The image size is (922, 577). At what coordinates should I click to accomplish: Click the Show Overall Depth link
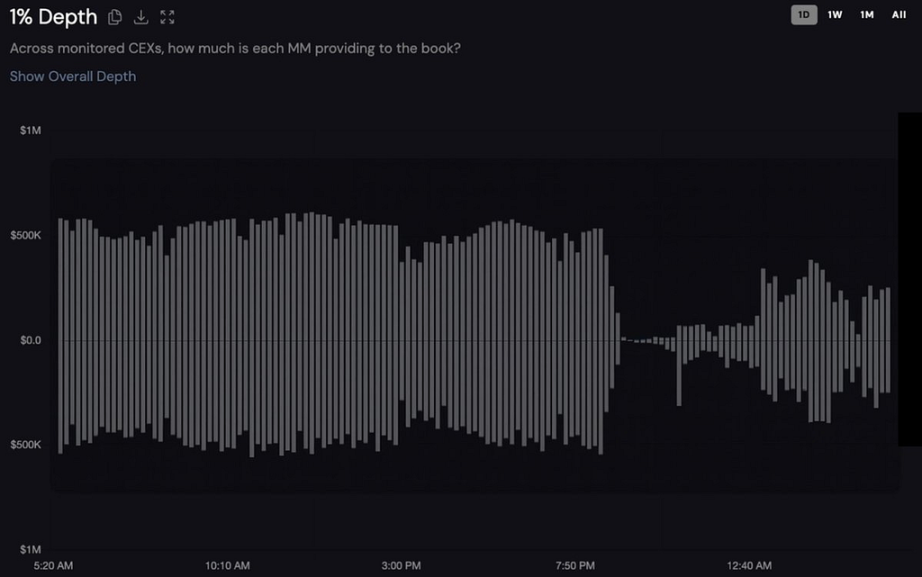[x=73, y=76]
